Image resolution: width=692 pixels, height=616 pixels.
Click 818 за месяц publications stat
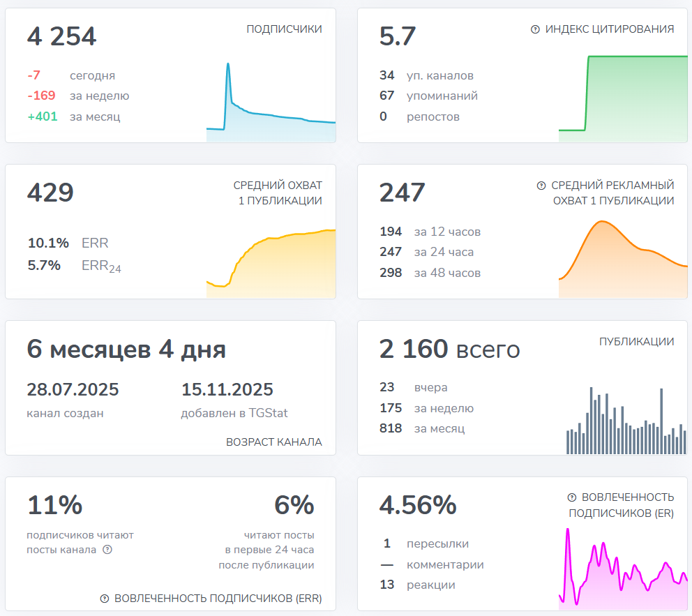pos(414,428)
